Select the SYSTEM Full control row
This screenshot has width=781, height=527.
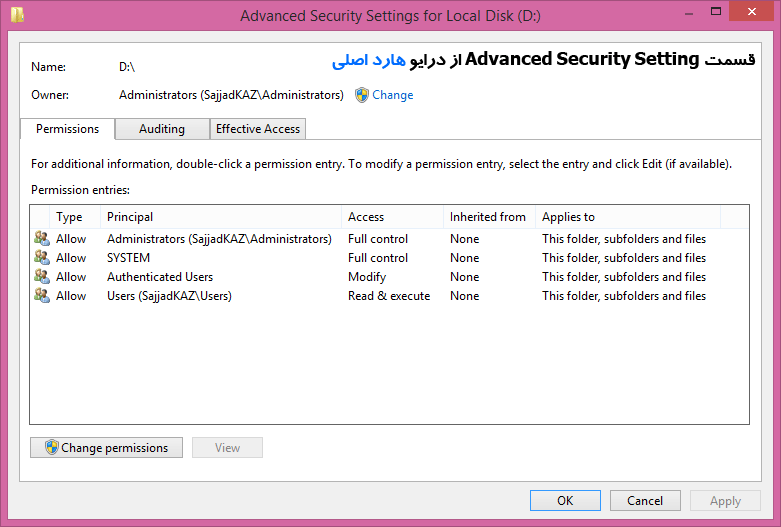(x=389, y=258)
